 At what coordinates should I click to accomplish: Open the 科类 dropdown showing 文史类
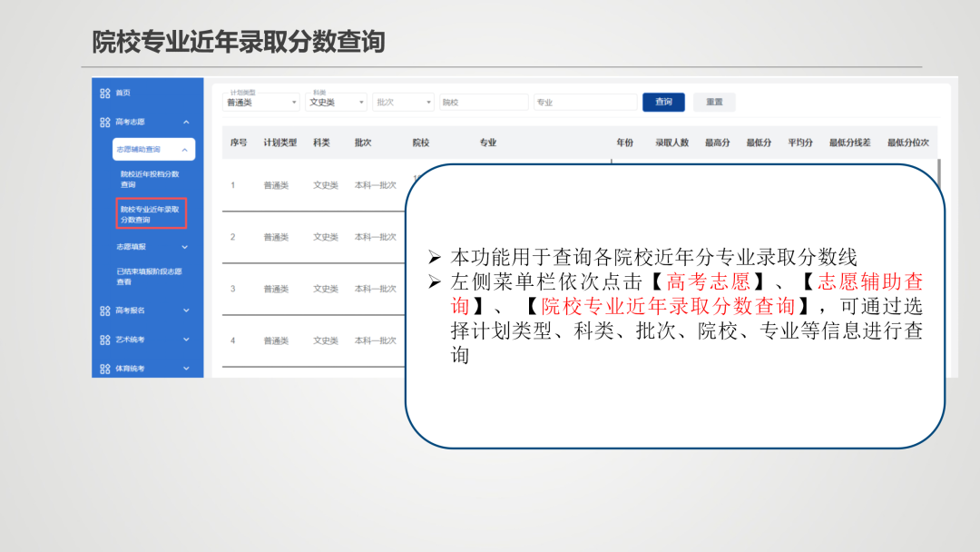coord(337,102)
